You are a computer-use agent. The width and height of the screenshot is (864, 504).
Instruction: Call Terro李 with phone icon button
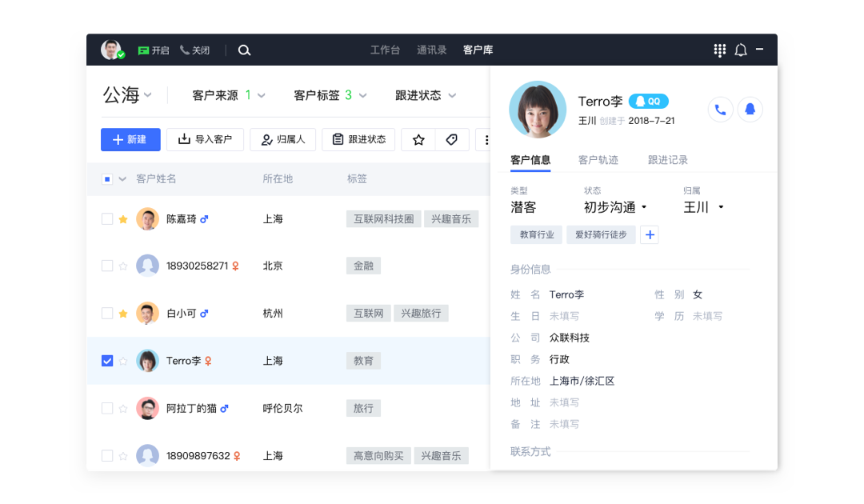click(x=720, y=110)
